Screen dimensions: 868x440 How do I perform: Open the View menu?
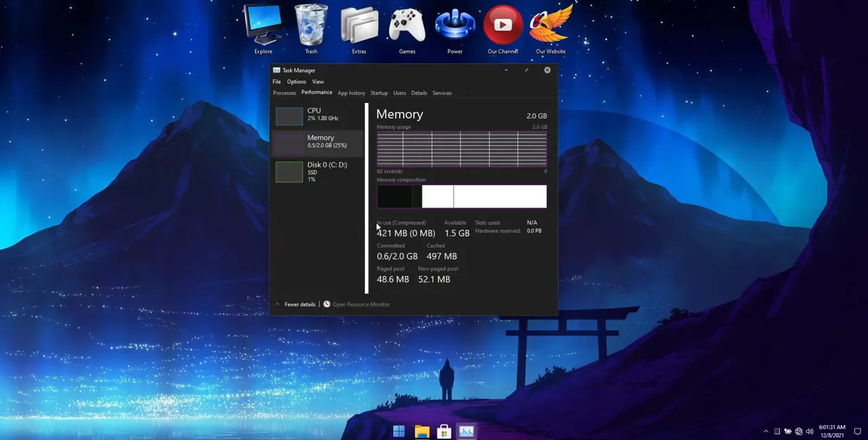pos(318,81)
